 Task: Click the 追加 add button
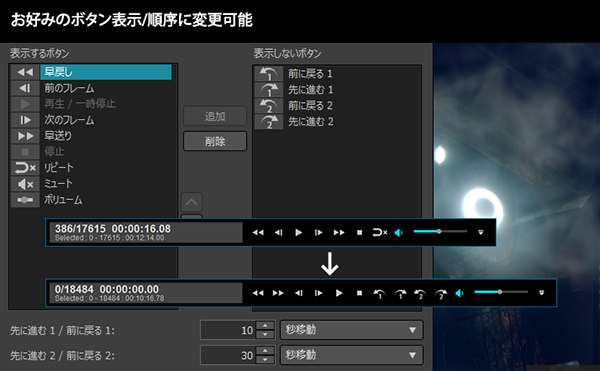click(215, 116)
